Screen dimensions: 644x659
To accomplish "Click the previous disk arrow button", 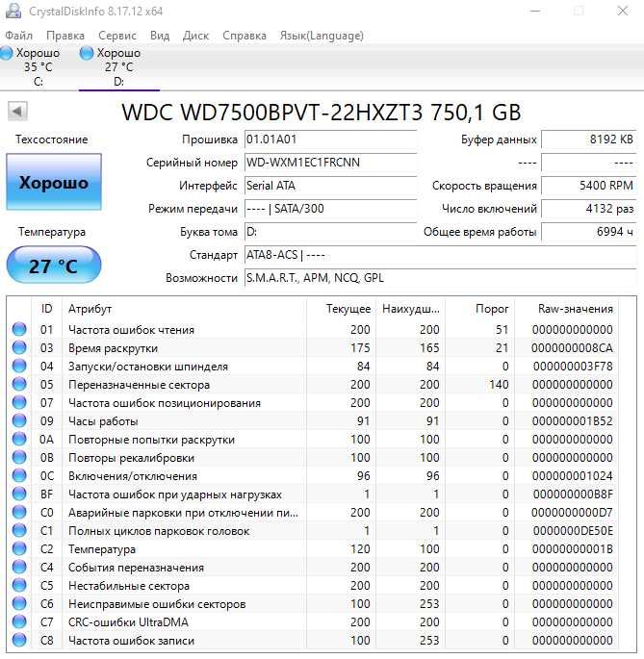I will 17,112.
